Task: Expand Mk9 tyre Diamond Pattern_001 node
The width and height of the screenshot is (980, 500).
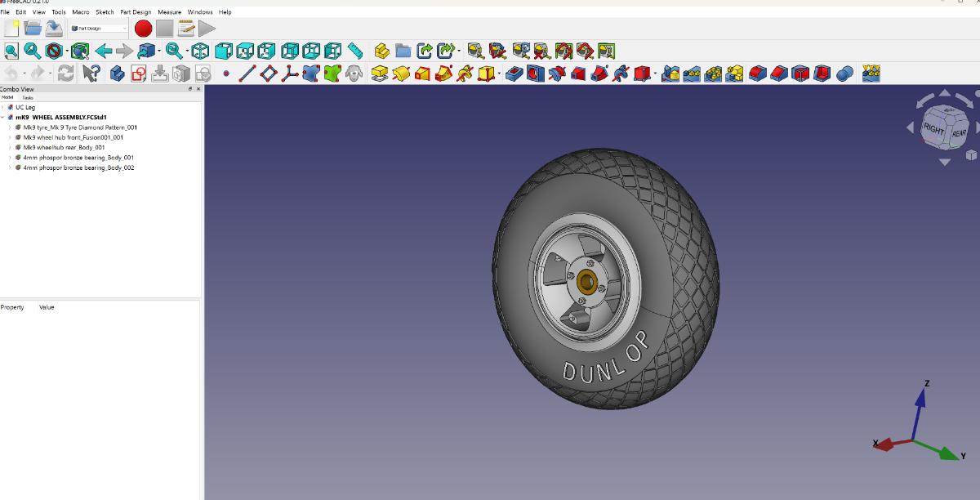Action: 10,127
